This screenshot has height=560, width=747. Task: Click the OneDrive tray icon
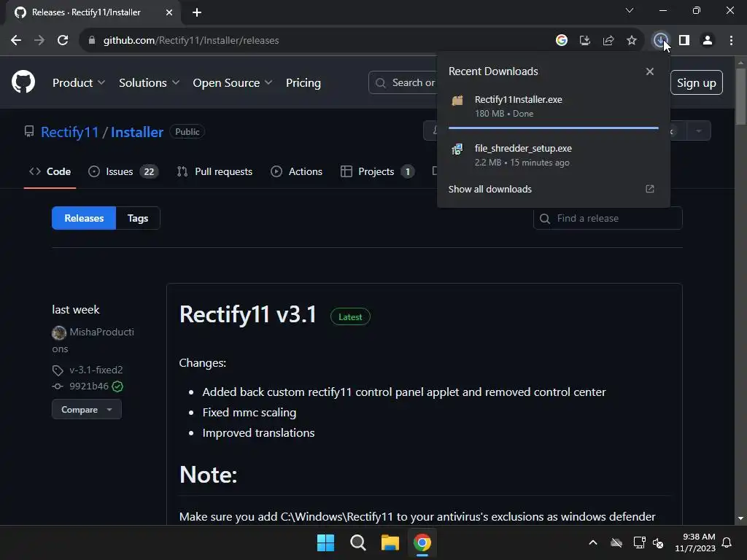tap(616, 542)
